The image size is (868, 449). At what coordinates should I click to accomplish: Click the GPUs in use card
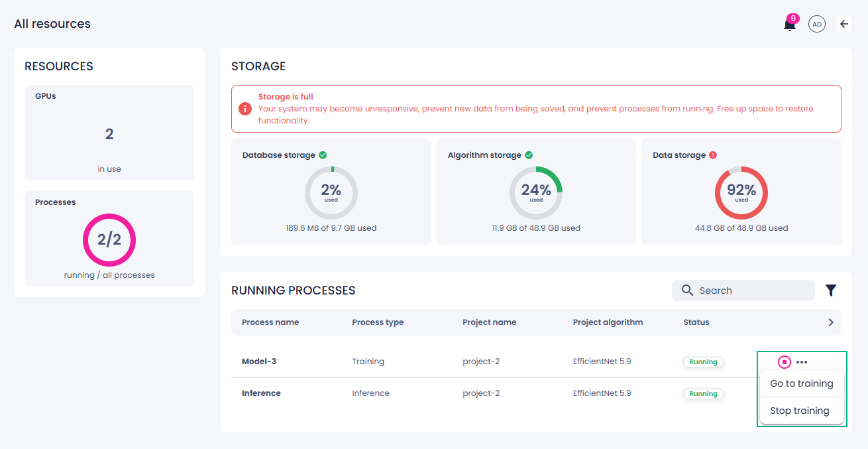tap(109, 133)
